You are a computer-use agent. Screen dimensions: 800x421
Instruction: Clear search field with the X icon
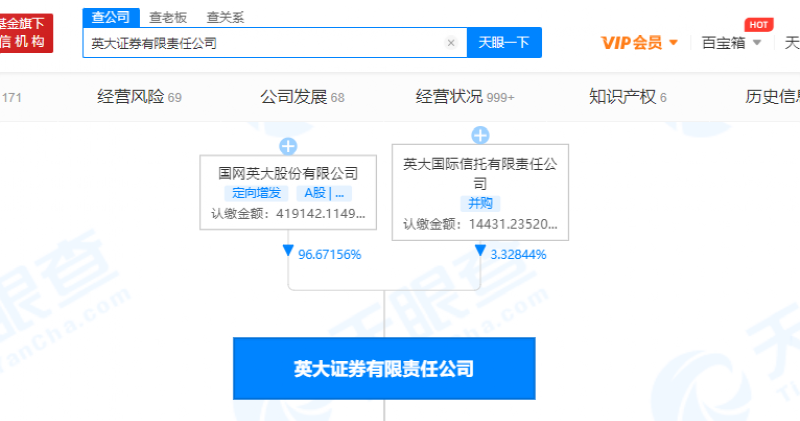[450, 43]
